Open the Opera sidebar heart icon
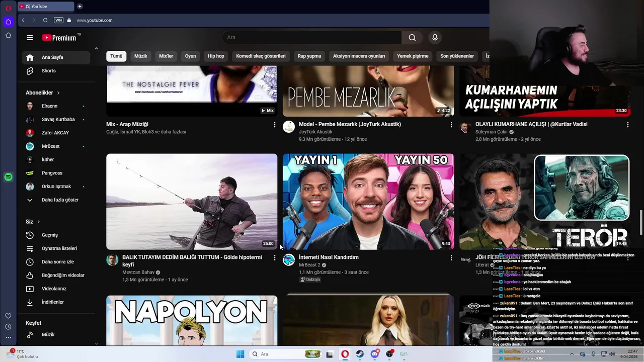The image size is (644, 362). coord(8,316)
